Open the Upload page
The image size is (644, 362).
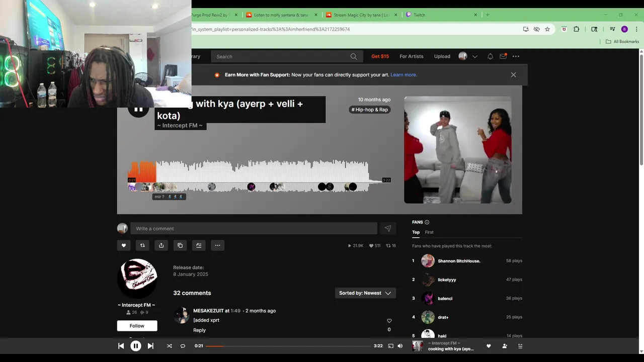[x=442, y=56]
